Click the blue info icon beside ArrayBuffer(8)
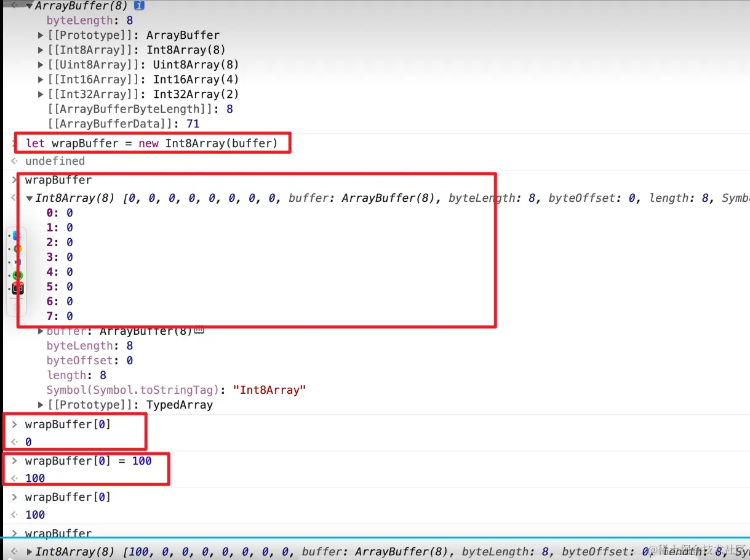The width and height of the screenshot is (750, 560). pyautogui.click(x=139, y=6)
